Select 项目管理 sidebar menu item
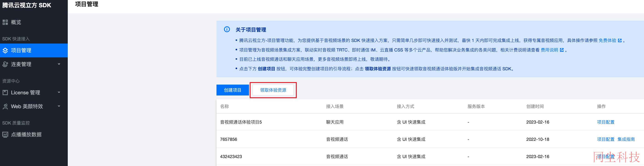Viewport: 644px width, 166px height. pos(34,50)
